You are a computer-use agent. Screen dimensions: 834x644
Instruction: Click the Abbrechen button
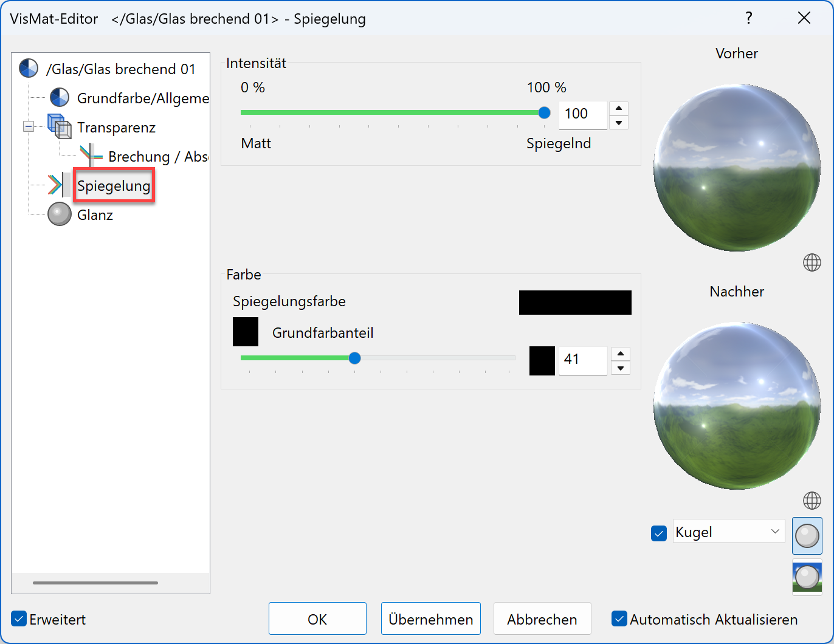pyautogui.click(x=542, y=618)
